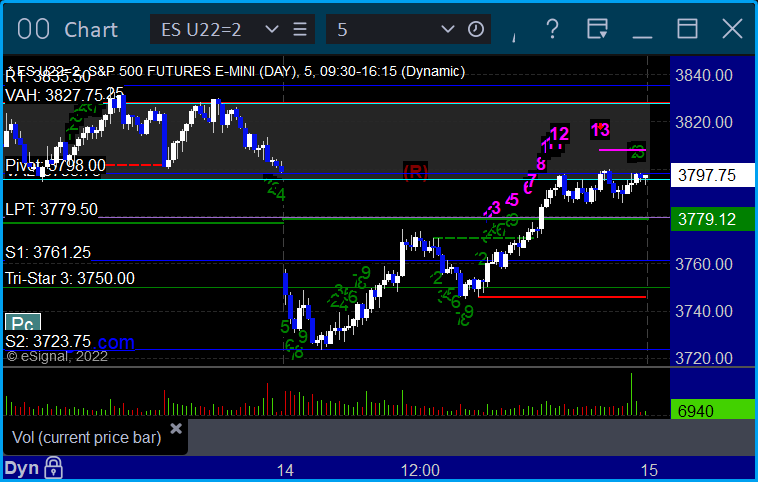The width and height of the screenshot is (758, 482).
Task: Expand the interval dropdown arrow
Action: tap(448, 29)
